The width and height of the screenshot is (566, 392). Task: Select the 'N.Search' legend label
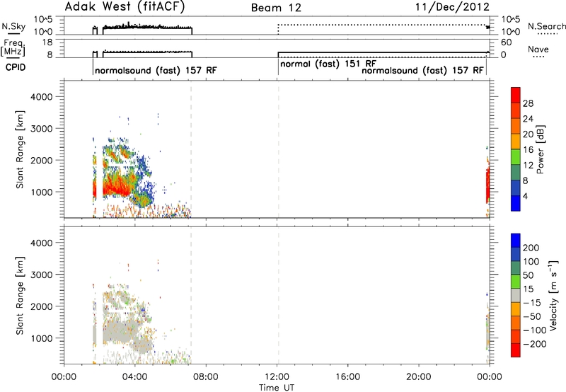(546, 26)
